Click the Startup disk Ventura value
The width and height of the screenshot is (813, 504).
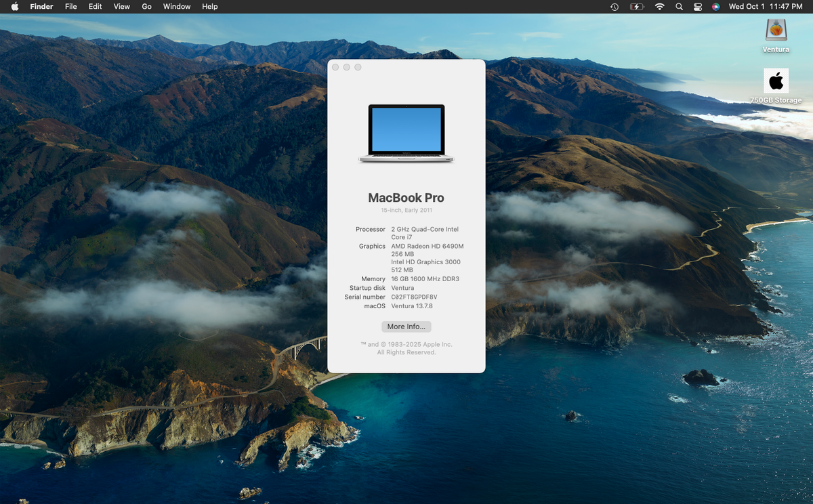coord(402,288)
